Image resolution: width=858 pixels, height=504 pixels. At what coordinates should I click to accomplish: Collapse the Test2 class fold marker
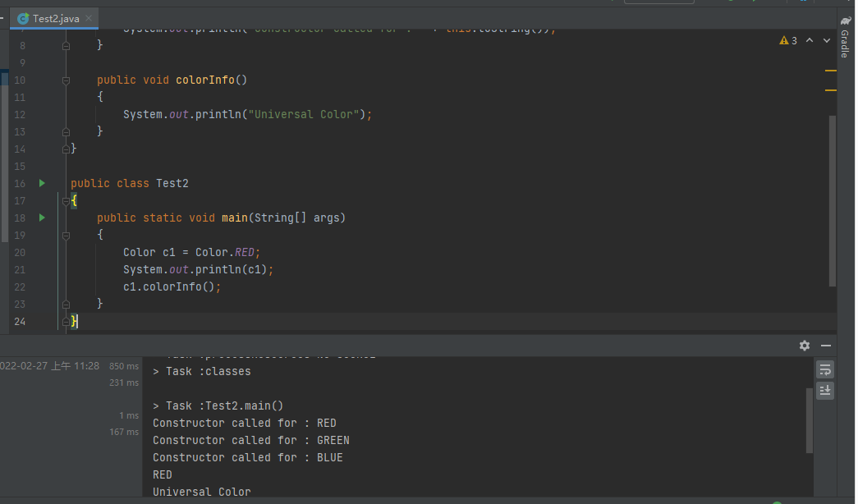point(67,200)
